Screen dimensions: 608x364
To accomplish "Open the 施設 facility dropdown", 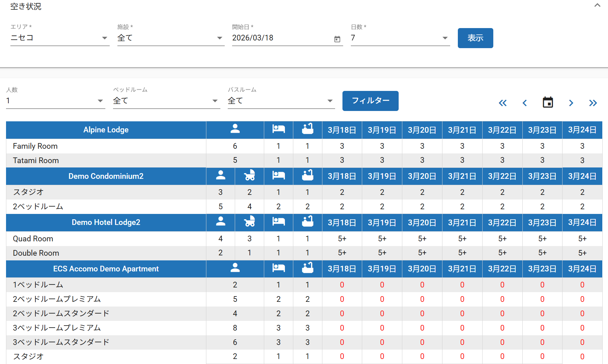I will (x=171, y=38).
